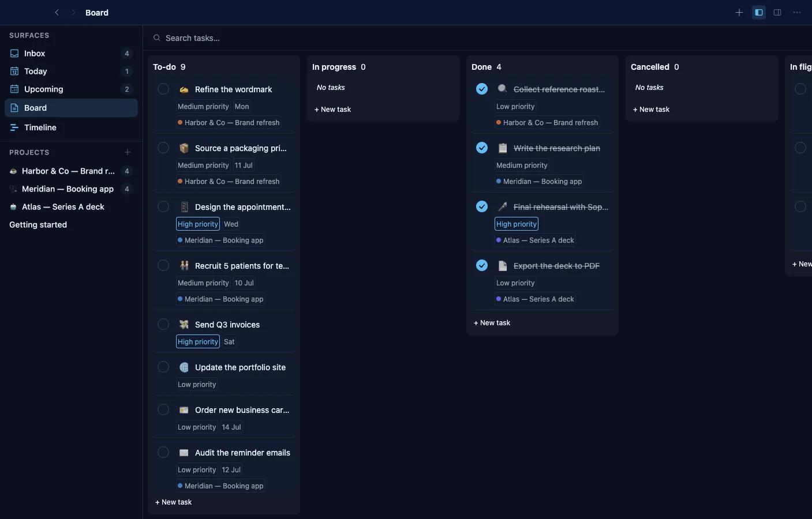Screen dimensions: 812x519
Task: Open the three-dots more menu
Action: [x=797, y=12]
